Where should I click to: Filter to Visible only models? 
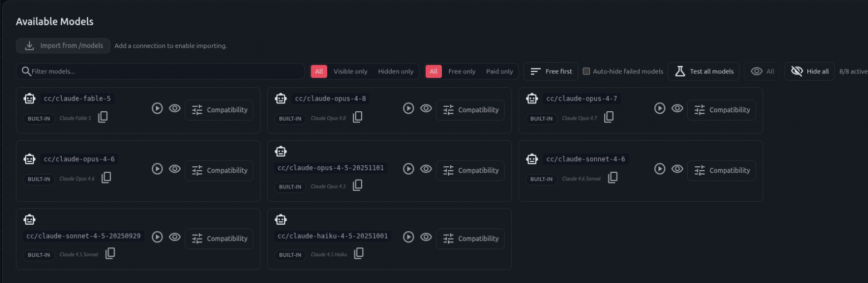[351, 71]
